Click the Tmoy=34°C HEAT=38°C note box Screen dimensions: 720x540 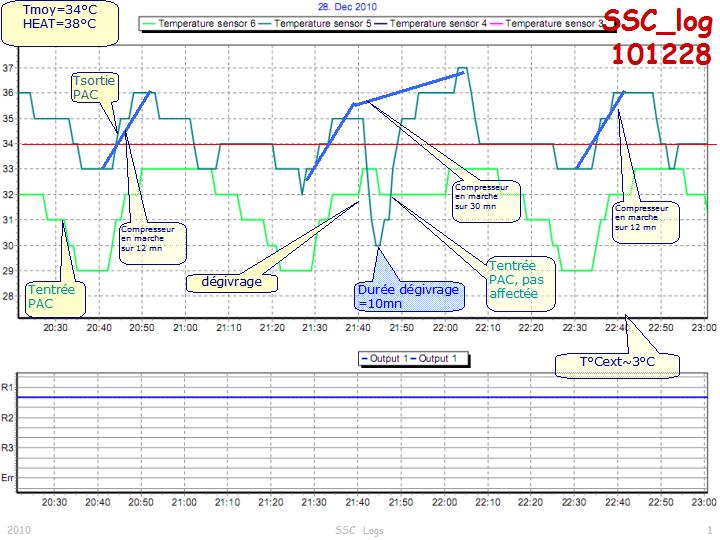[x=60, y=24]
